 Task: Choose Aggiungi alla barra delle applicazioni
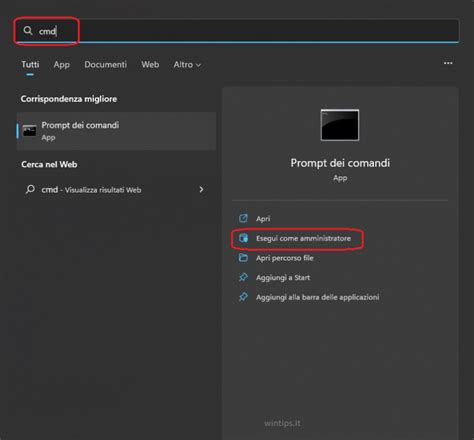click(317, 297)
